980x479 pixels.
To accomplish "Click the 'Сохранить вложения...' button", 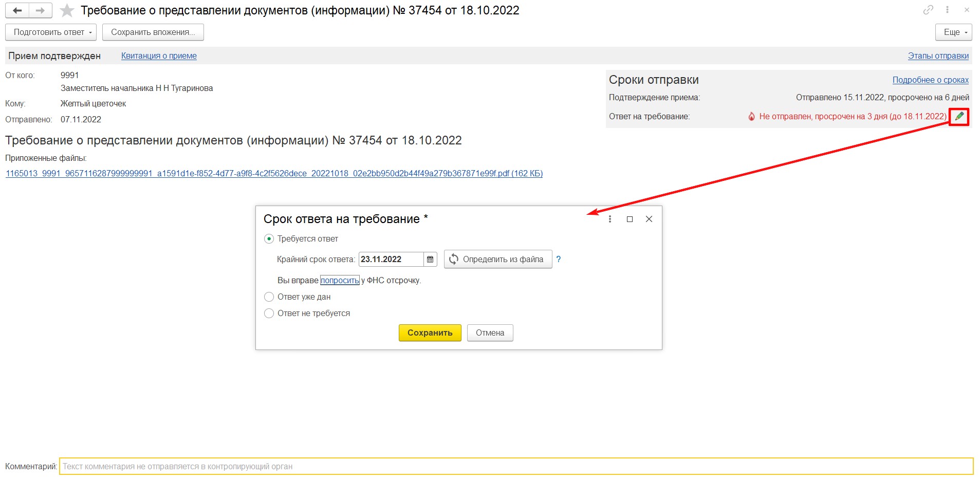I will pos(153,32).
